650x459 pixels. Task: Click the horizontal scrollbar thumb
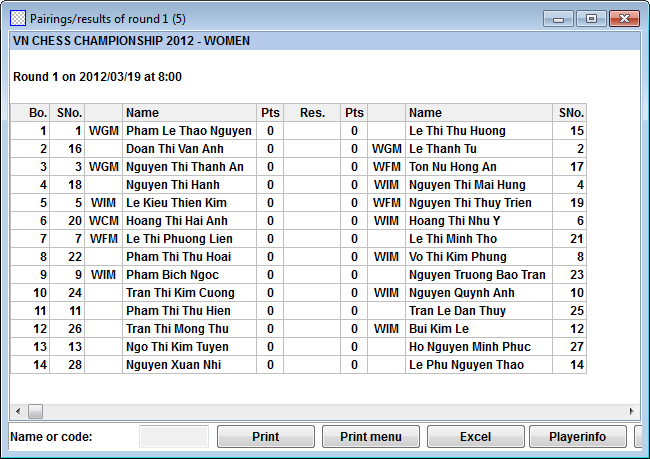click(35, 411)
